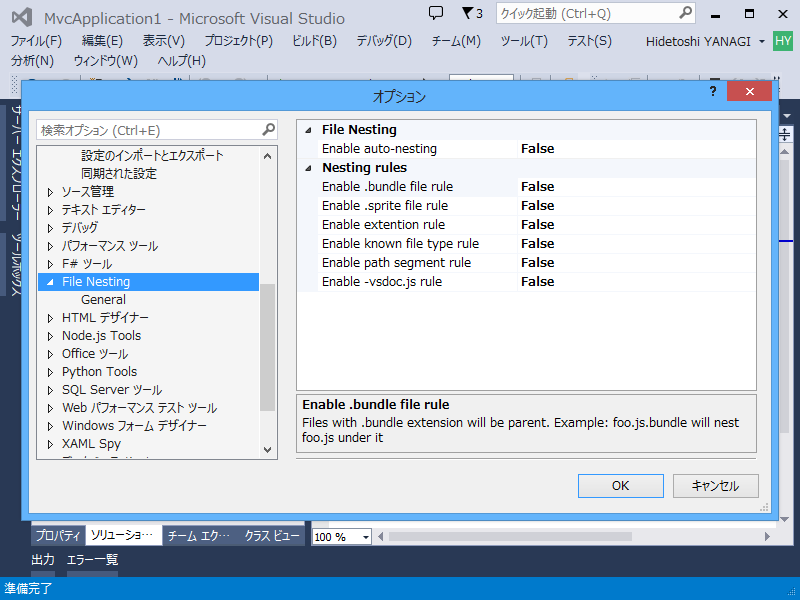Click the options tree scroll up arrow
This screenshot has height=600, width=800.
click(x=267, y=156)
